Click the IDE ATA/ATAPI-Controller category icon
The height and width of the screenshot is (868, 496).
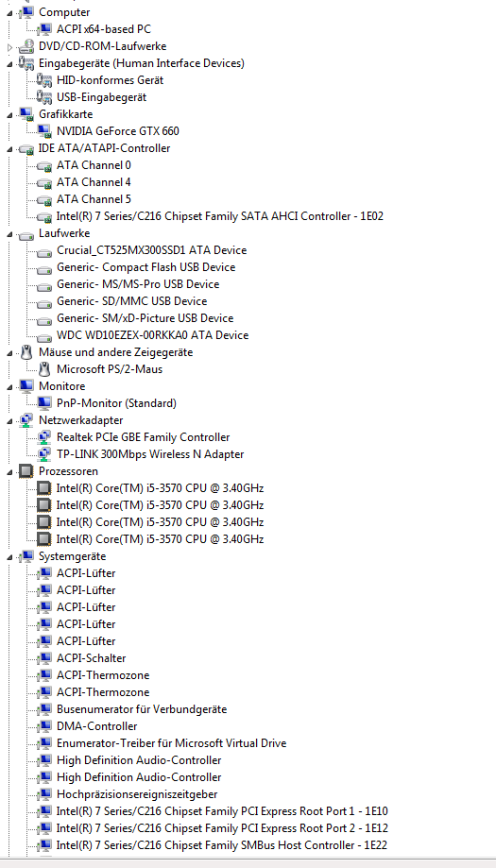26,149
